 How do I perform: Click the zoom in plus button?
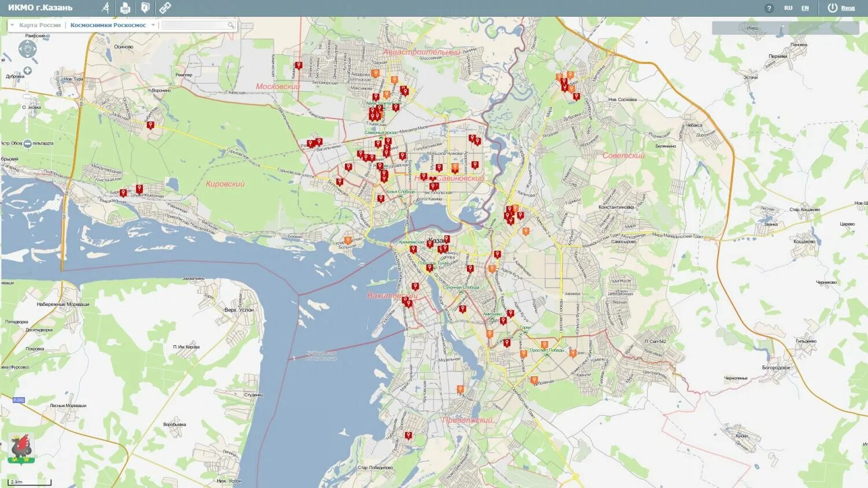(x=27, y=71)
